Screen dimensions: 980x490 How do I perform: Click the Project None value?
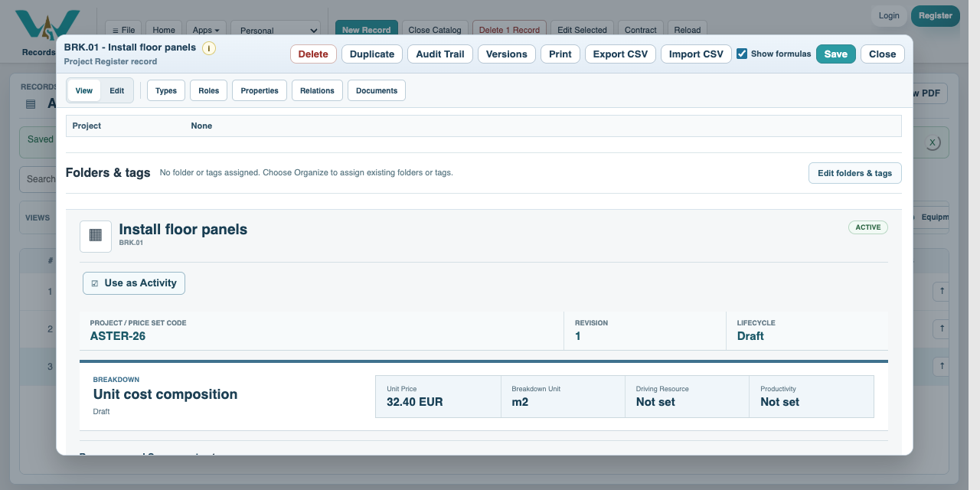201,126
